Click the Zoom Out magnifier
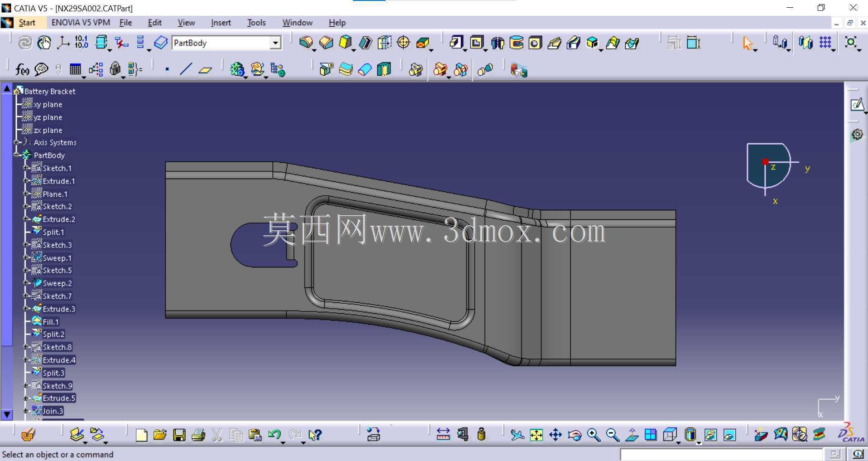Screen dimensions: 868x461 [x=612, y=435]
